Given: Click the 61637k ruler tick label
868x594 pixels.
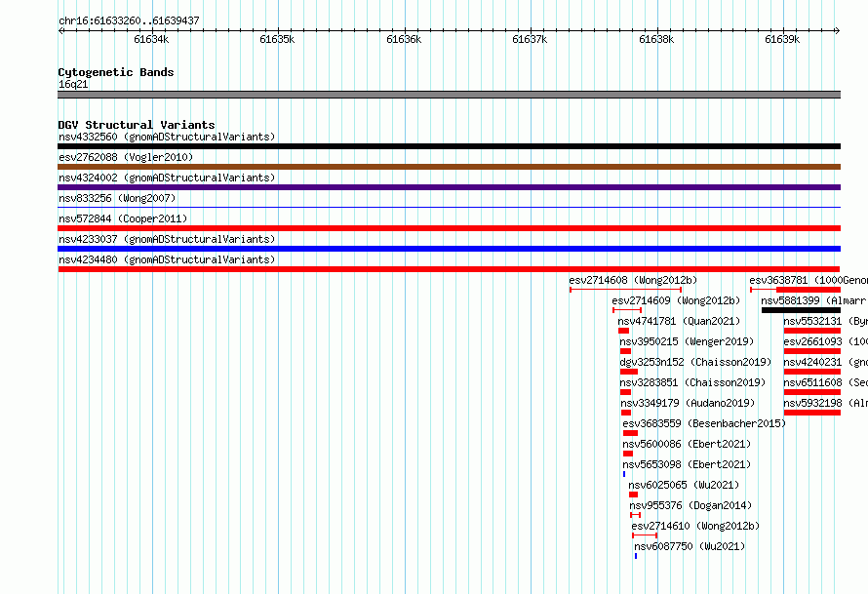Looking at the screenshot, I should tap(530, 39).
